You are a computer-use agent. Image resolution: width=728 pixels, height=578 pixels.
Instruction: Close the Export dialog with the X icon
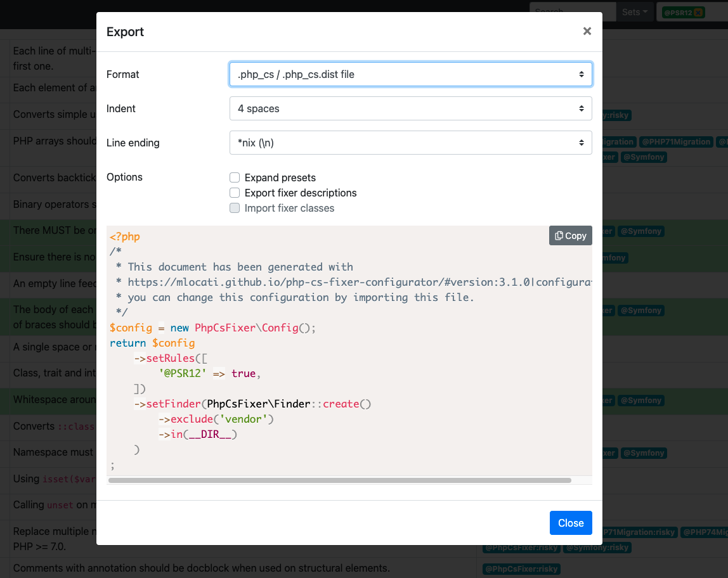click(587, 31)
